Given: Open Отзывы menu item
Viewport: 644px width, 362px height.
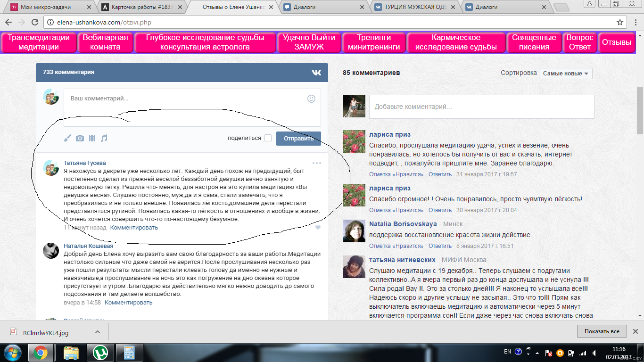Looking at the screenshot, I should point(616,42).
